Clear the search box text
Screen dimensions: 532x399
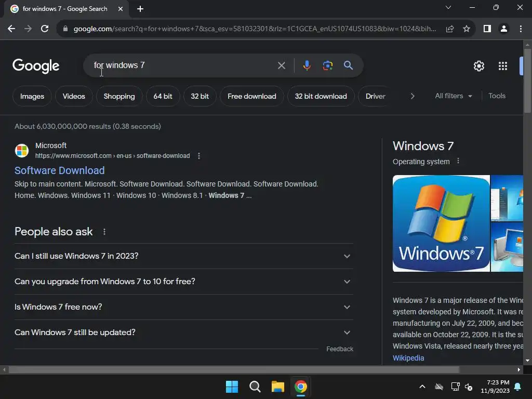pos(281,65)
